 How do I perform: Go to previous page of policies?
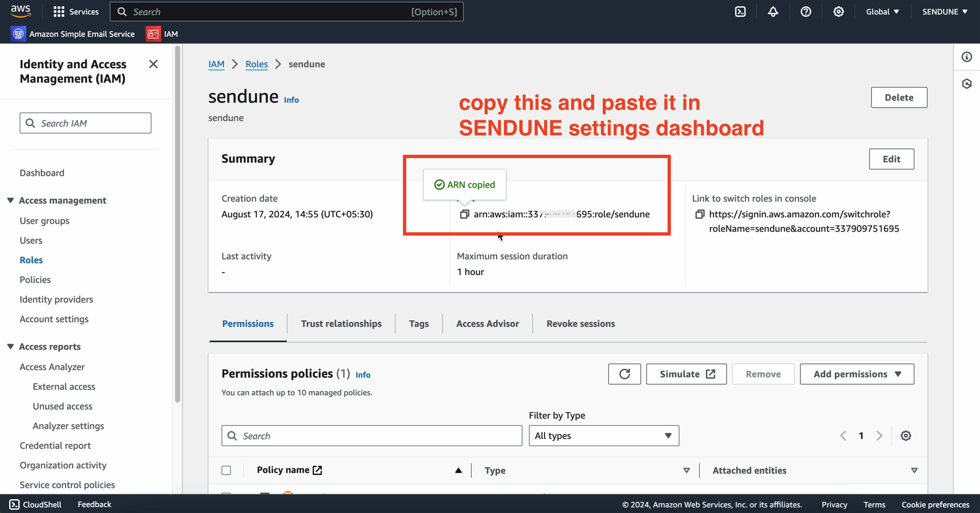click(x=843, y=436)
